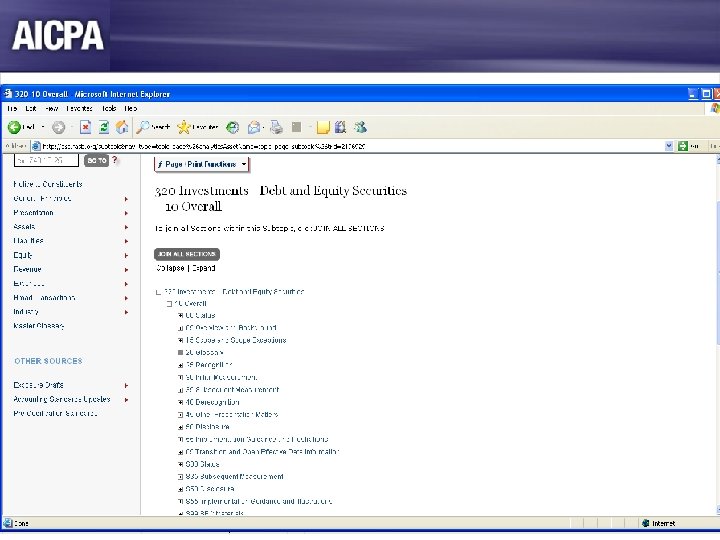Click the Collapse link
Image resolution: width=720 pixels, height=540 pixels.
tap(170, 268)
